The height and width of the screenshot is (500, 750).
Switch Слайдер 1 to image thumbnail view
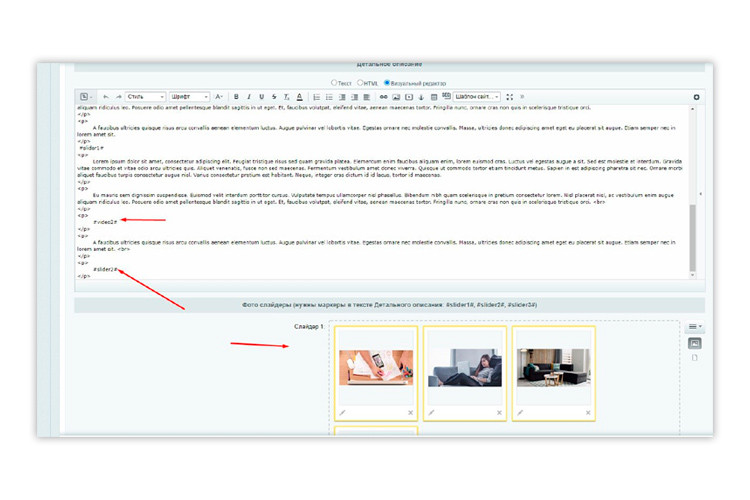pyautogui.click(x=695, y=343)
